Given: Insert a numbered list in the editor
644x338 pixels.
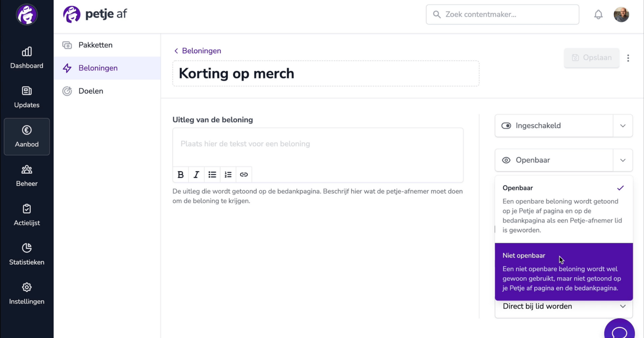Looking at the screenshot, I should [228, 174].
